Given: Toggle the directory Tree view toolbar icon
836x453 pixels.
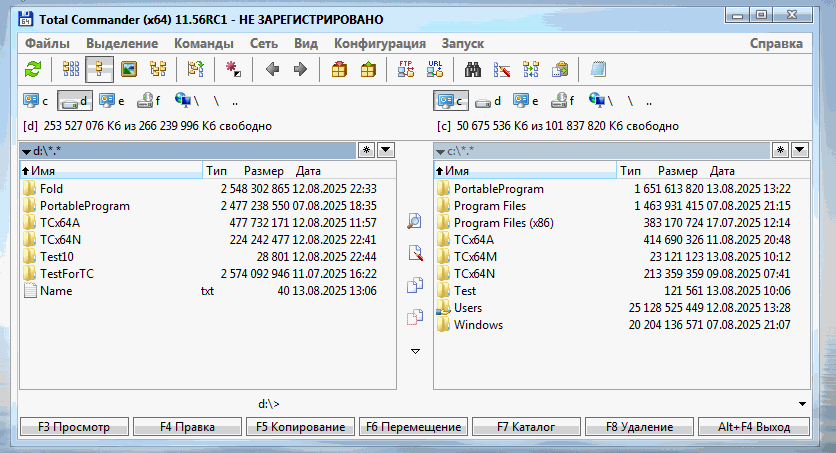Looking at the screenshot, I should tap(158, 69).
